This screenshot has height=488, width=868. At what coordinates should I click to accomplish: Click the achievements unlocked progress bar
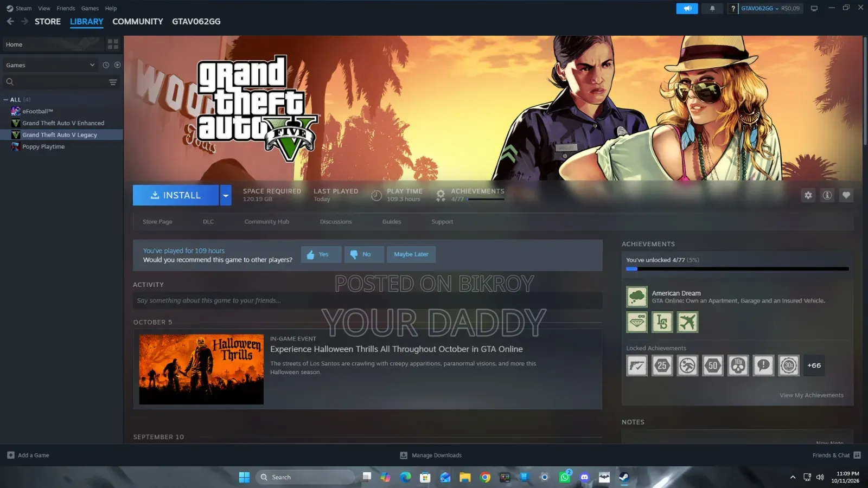click(737, 269)
